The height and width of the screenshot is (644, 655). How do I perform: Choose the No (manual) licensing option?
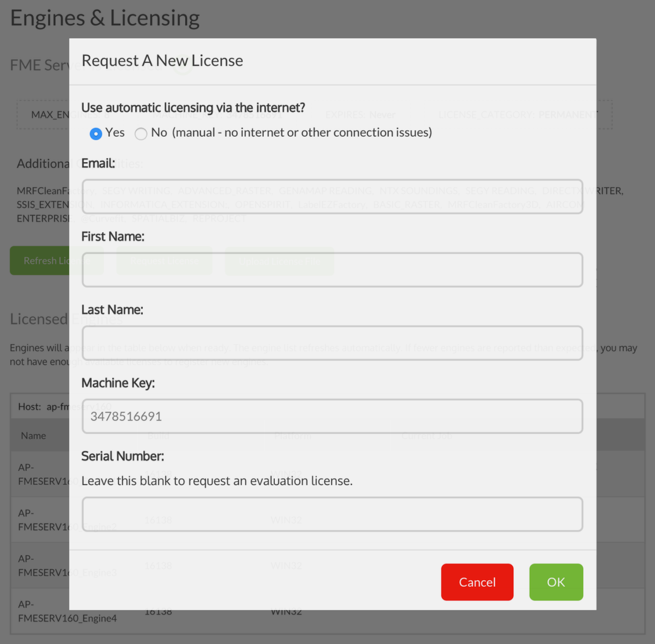click(x=141, y=134)
